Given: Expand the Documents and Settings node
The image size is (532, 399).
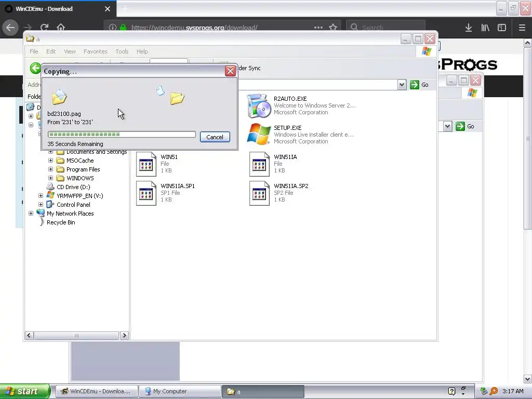Looking at the screenshot, I should pos(50,152).
